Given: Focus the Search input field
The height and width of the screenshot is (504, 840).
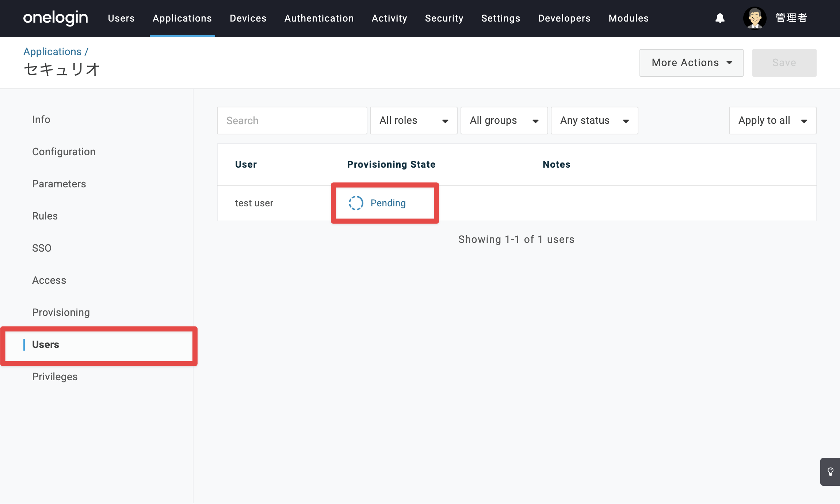Looking at the screenshot, I should (292, 121).
